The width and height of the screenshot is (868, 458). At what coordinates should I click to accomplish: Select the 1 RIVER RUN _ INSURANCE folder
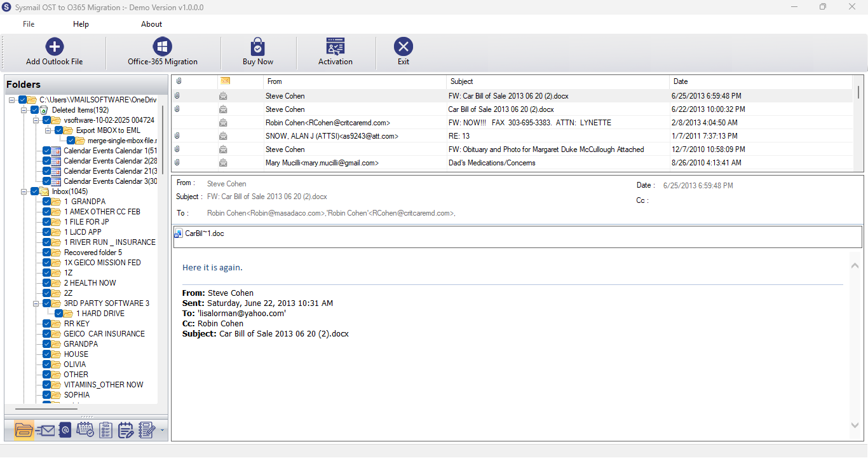(109, 242)
